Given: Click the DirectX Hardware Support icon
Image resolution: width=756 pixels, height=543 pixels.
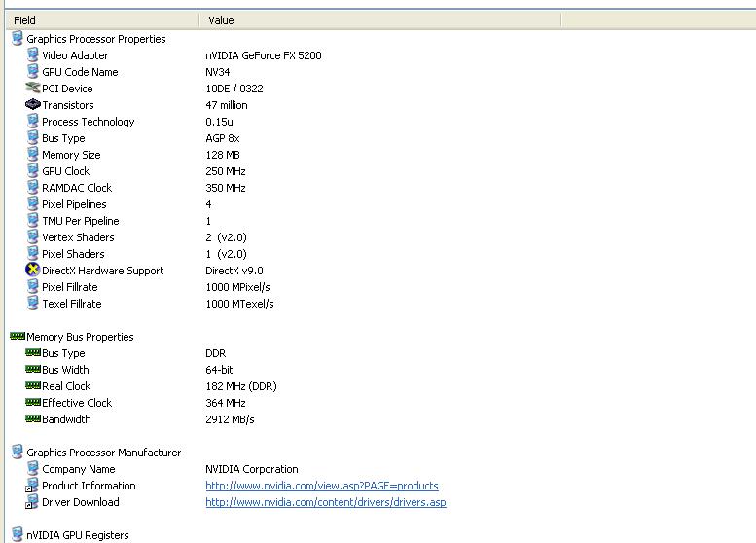Looking at the screenshot, I should tap(33, 271).
